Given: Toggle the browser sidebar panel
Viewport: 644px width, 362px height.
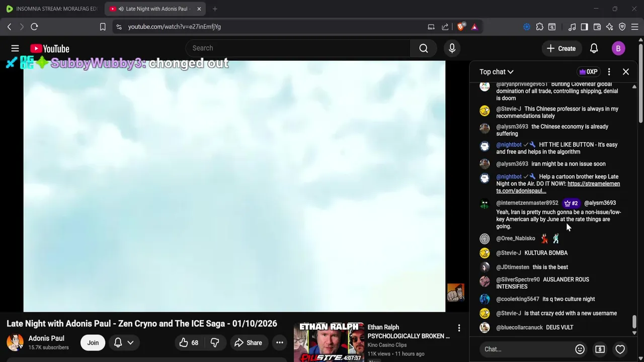Looking at the screenshot, I should [584, 27].
